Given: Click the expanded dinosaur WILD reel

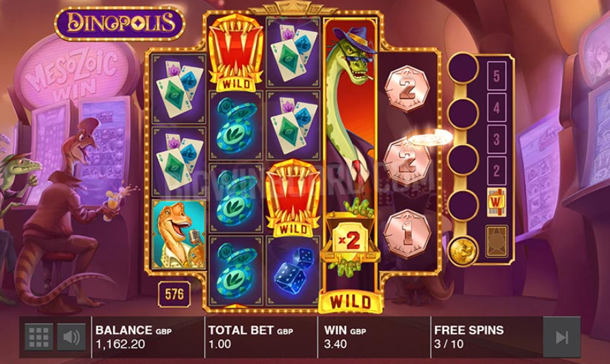Looking at the screenshot, I should (x=351, y=163).
